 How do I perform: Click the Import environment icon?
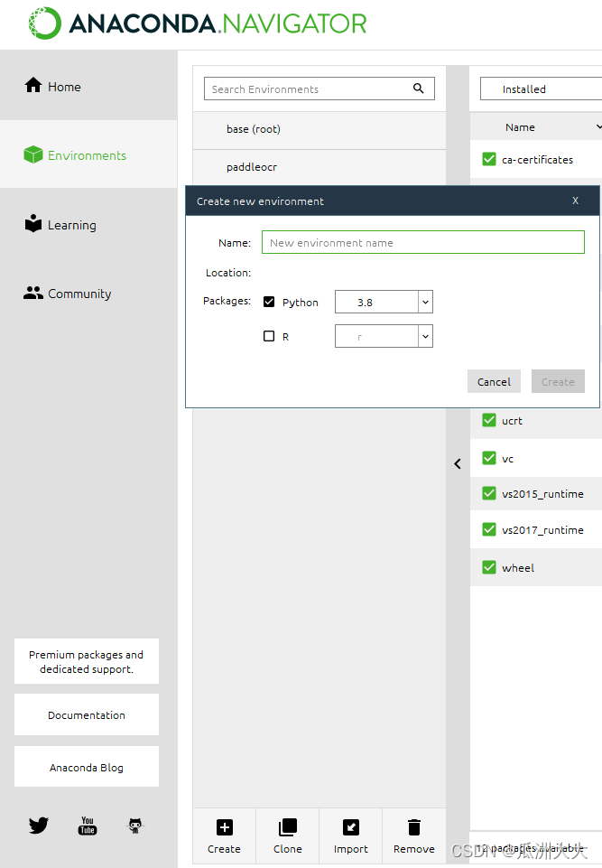(x=351, y=827)
